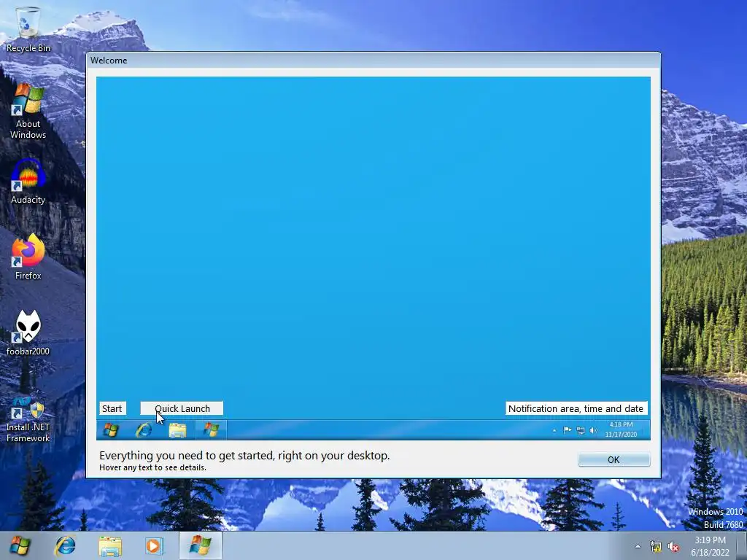The image size is (747, 560).
Task: Click the muted volume tray icon
Action: (x=673, y=547)
